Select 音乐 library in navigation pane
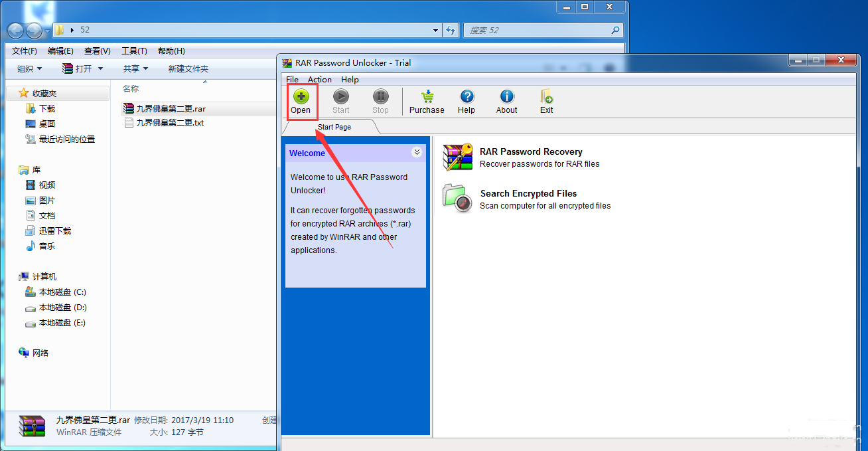 (x=40, y=246)
